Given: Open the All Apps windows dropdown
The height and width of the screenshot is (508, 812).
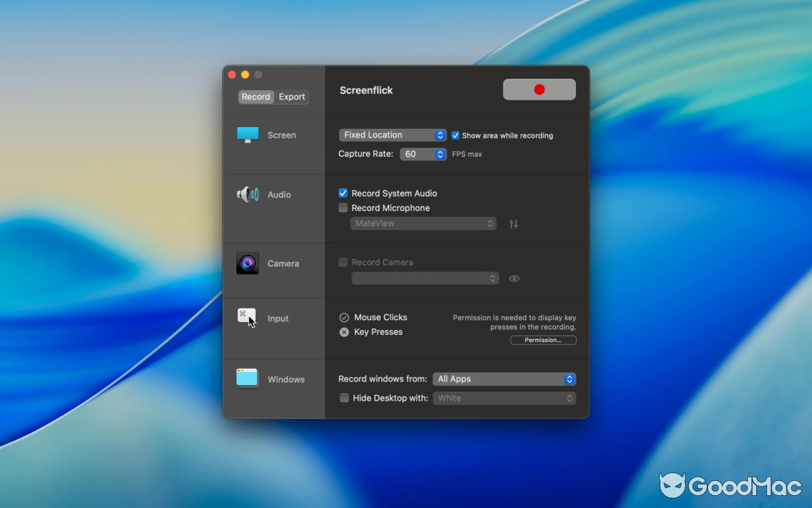Looking at the screenshot, I should [504, 379].
